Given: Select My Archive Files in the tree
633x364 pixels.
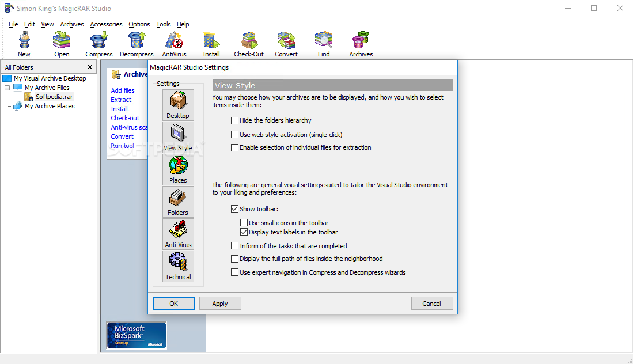Looking at the screenshot, I should click(x=47, y=88).
